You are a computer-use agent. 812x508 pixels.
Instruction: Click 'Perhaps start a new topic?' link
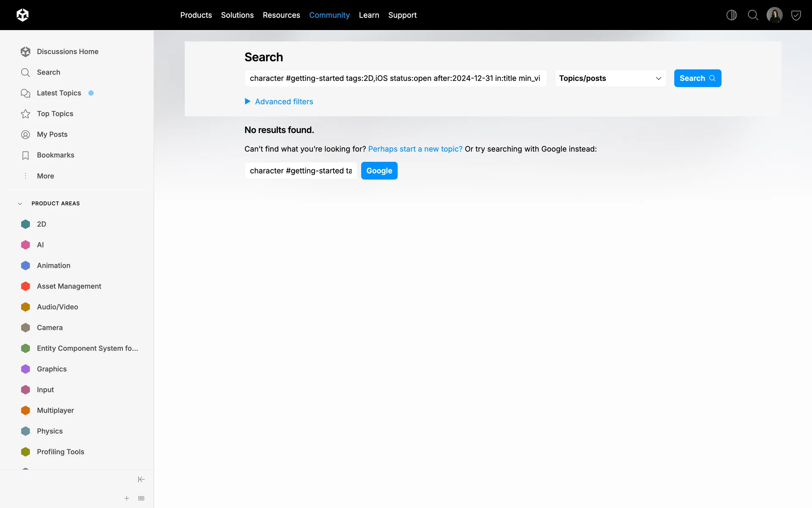tap(415, 149)
